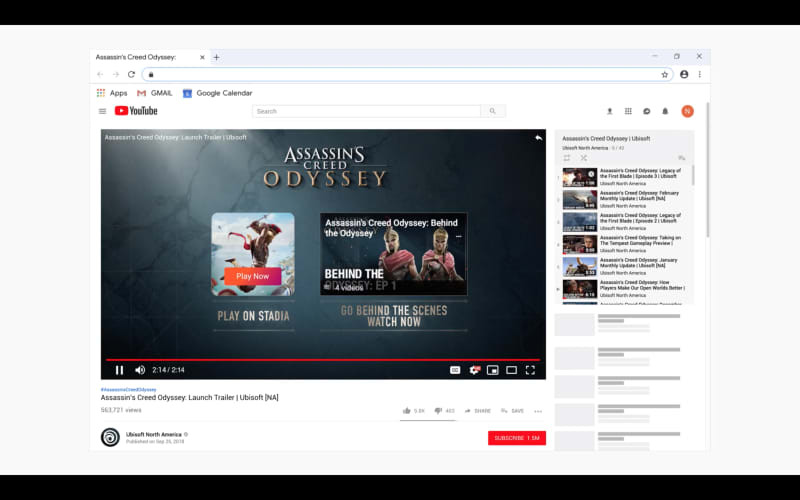Play How Players Make Our Open Worlds Better
Screen dimensions: 800x500
(x=624, y=289)
